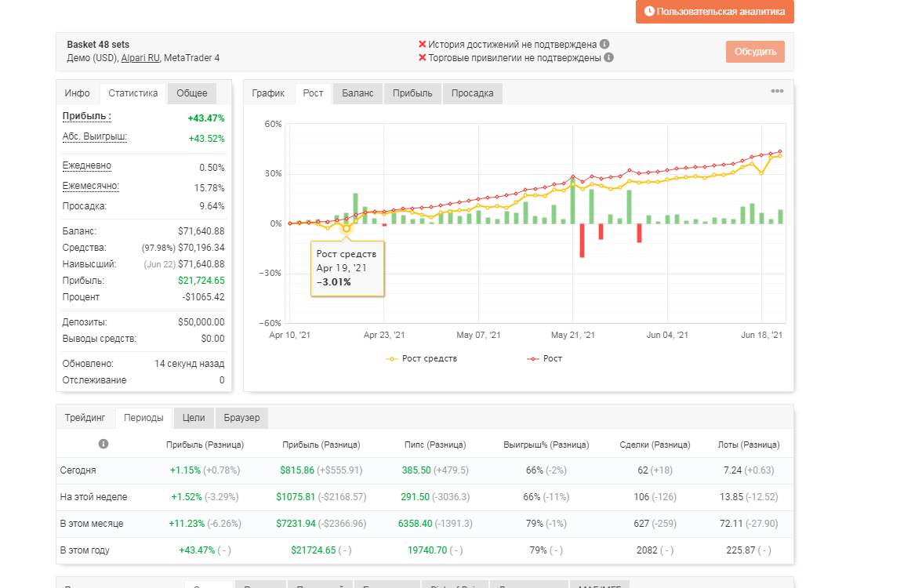Click May 21, '21 axis label
This screenshot has height=588, width=922.
coord(572,335)
